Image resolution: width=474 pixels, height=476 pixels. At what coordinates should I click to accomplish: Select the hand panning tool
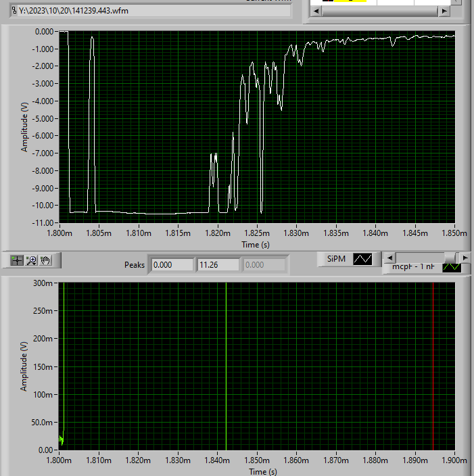(x=45, y=260)
